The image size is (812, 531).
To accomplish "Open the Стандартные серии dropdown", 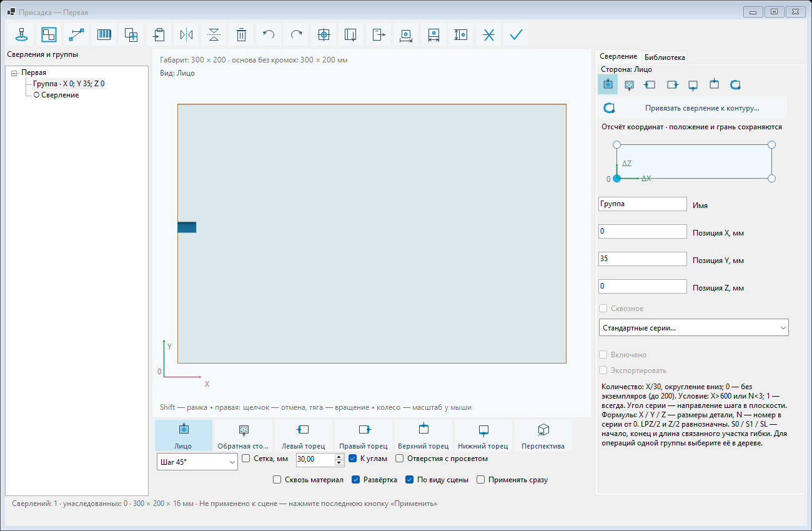I will tap(693, 327).
